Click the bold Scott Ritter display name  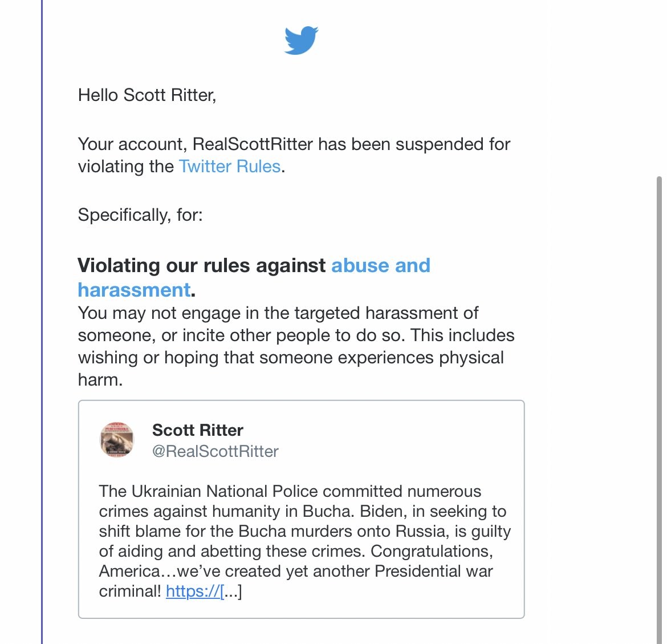[197, 430]
